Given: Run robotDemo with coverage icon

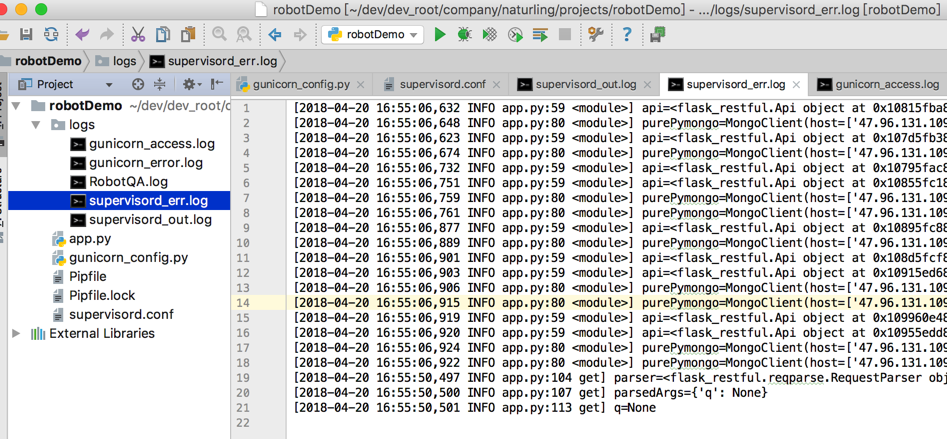Looking at the screenshot, I should pyautogui.click(x=489, y=34).
